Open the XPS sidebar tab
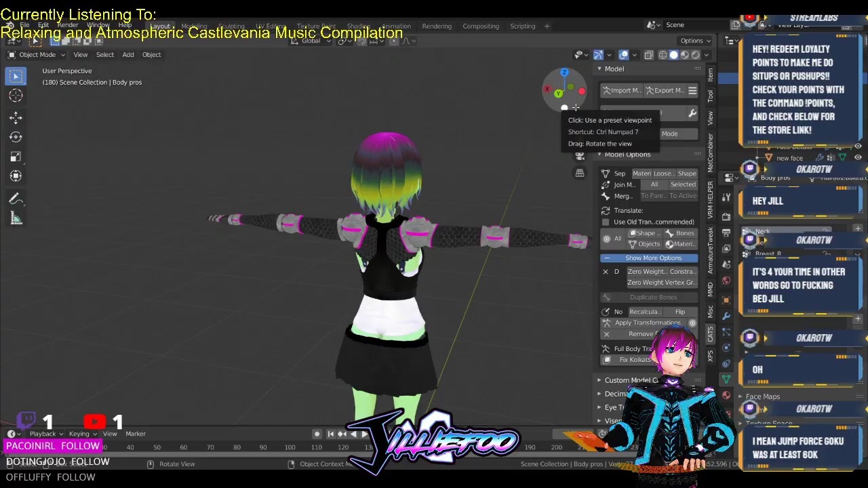Viewport: 868px width, 488px height. tap(710, 355)
